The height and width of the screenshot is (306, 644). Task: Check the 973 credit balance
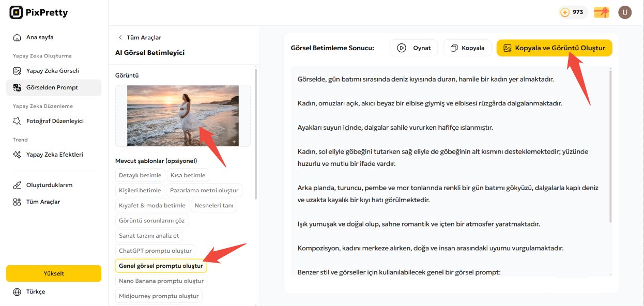[572, 11]
